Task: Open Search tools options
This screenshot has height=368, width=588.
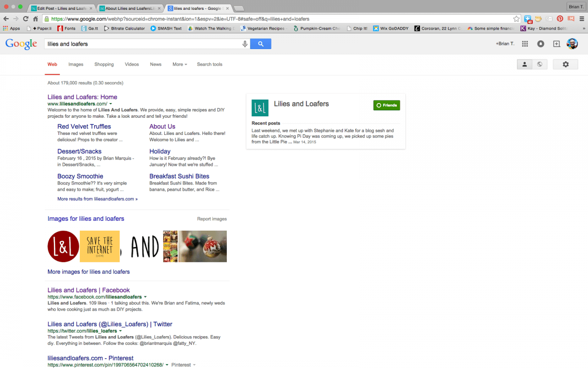Action: 210,64
